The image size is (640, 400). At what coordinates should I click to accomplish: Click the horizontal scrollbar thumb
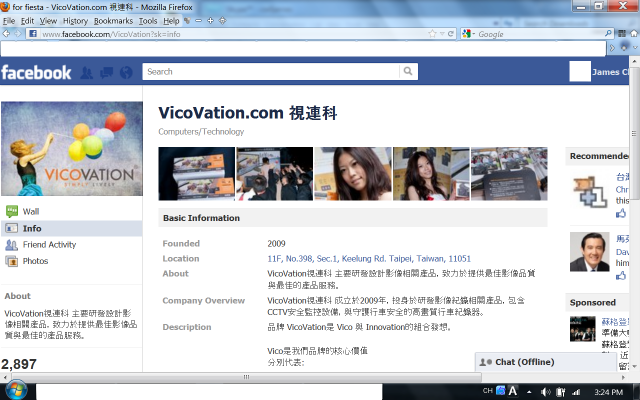[x=246, y=377]
